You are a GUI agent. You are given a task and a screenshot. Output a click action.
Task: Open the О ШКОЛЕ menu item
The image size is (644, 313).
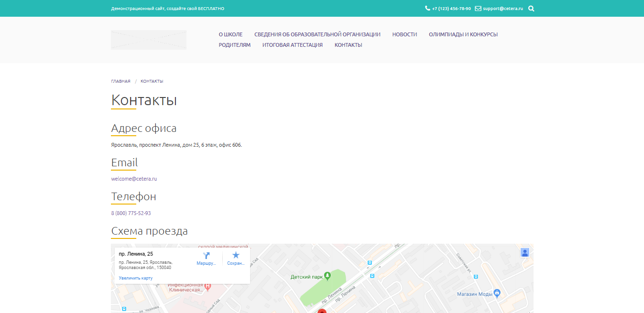tap(231, 34)
